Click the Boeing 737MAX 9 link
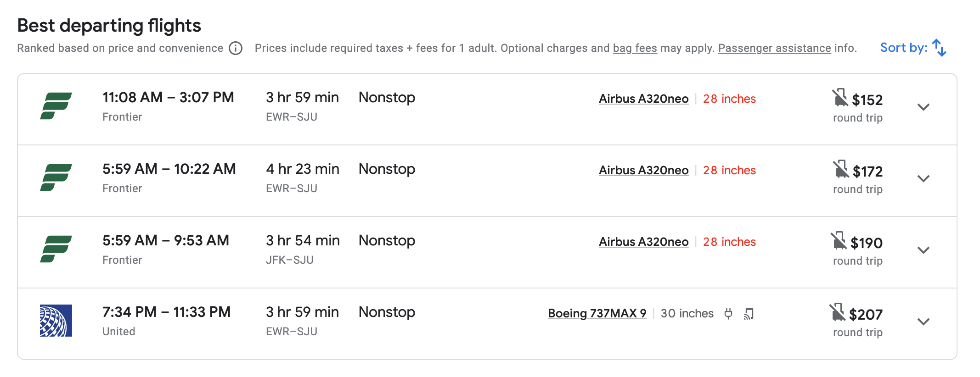980x377 pixels. coord(597,313)
